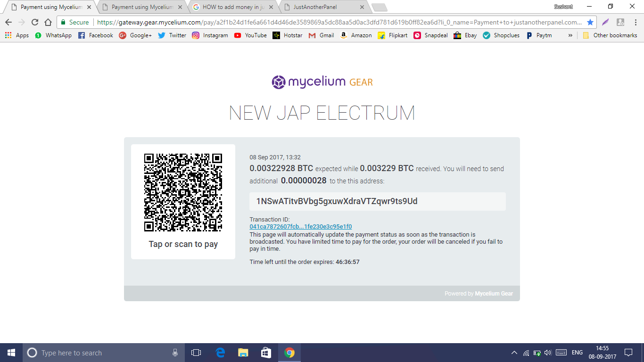This screenshot has width=644, height=362.
Task: Switch to the JustAnotherPanel tab
Action: 324,7
